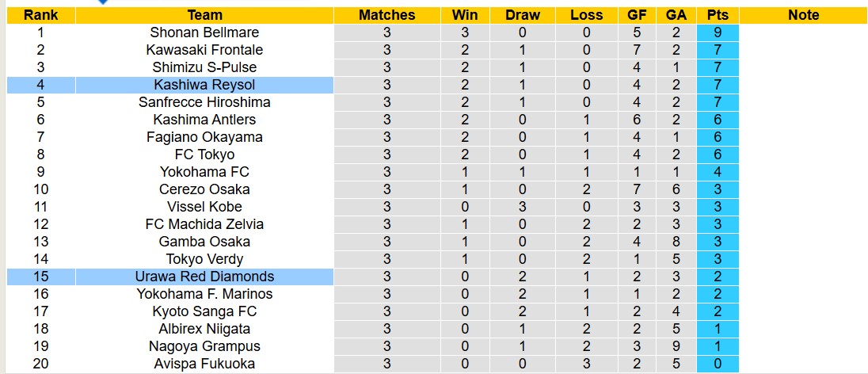Click the GA column header
This screenshot has width=868, height=374.
pyautogui.click(x=676, y=15)
